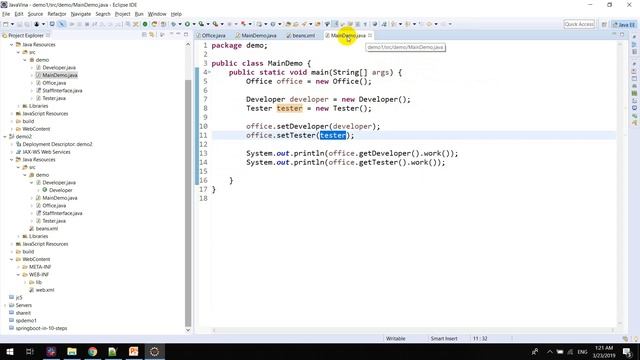
Task: Collapse Developer.java node in demo2 project
Action: pos(31,183)
